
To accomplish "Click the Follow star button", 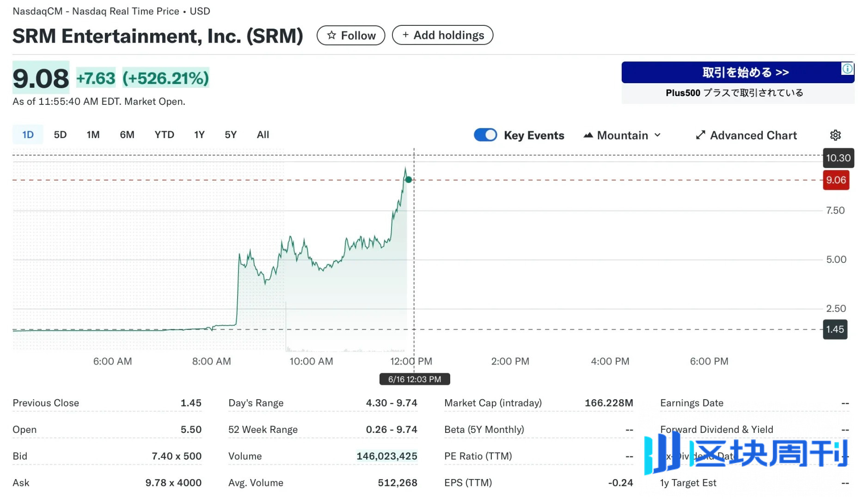I will click(x=351, y=36).
